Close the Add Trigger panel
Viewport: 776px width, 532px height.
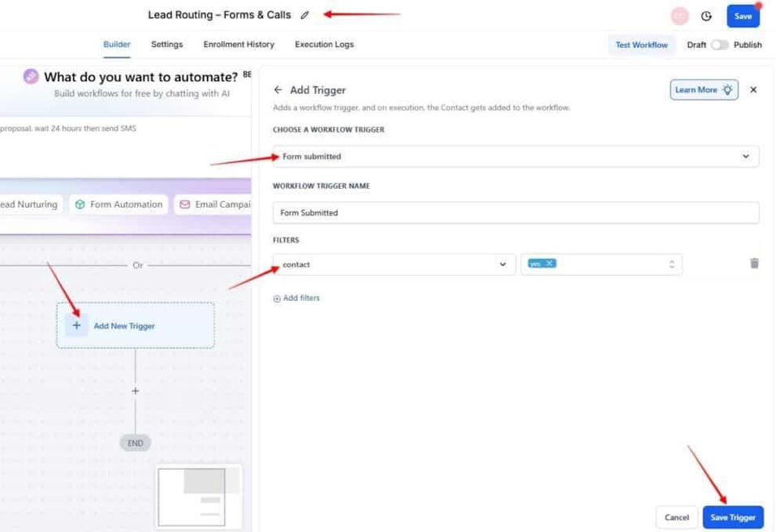[753, 90]
